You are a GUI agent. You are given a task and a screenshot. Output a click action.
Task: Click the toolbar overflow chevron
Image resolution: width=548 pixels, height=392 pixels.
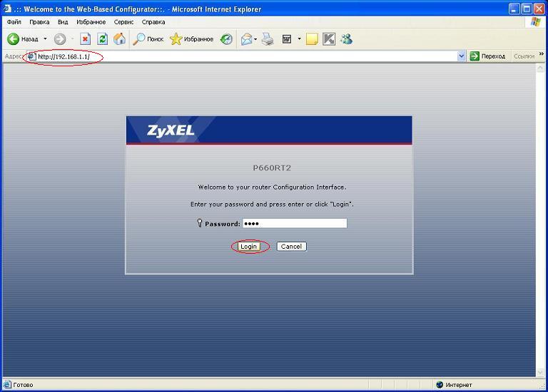click(x=542, y=53)
